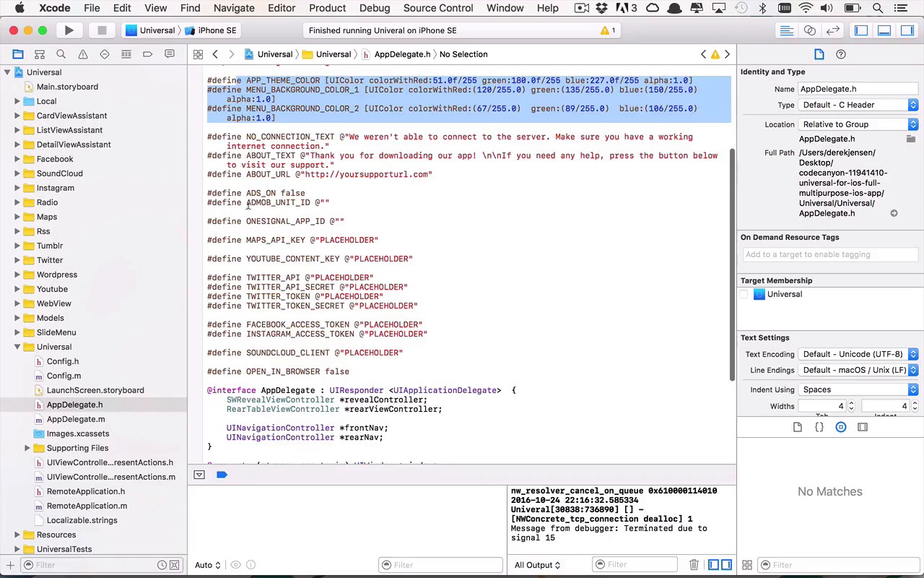Collapse the Universal group folder
The image size is (924, 578).
[x=17, y=347]
